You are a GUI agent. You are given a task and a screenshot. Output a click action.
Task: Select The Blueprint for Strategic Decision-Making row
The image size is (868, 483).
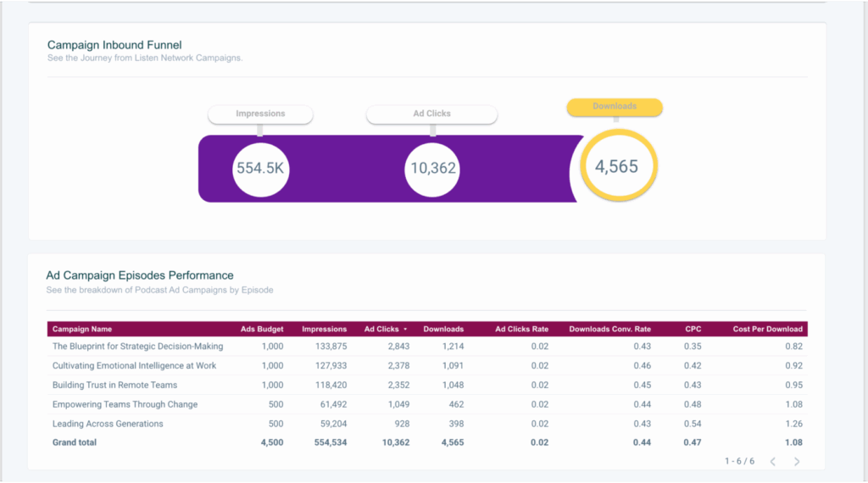coord(137,347)
